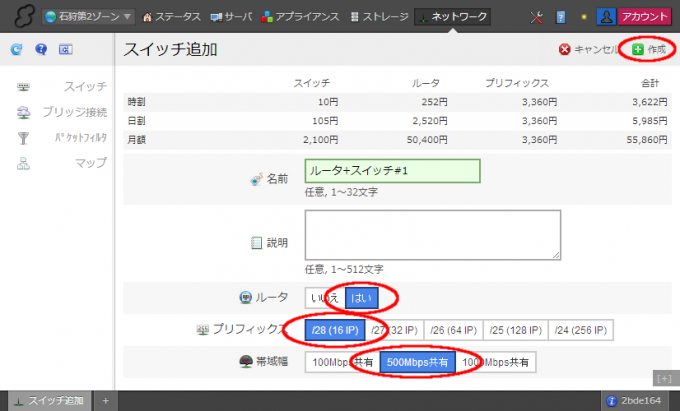Click the blue question mark help icon
The image size is (680, 411).
click(x=41, y=49)
